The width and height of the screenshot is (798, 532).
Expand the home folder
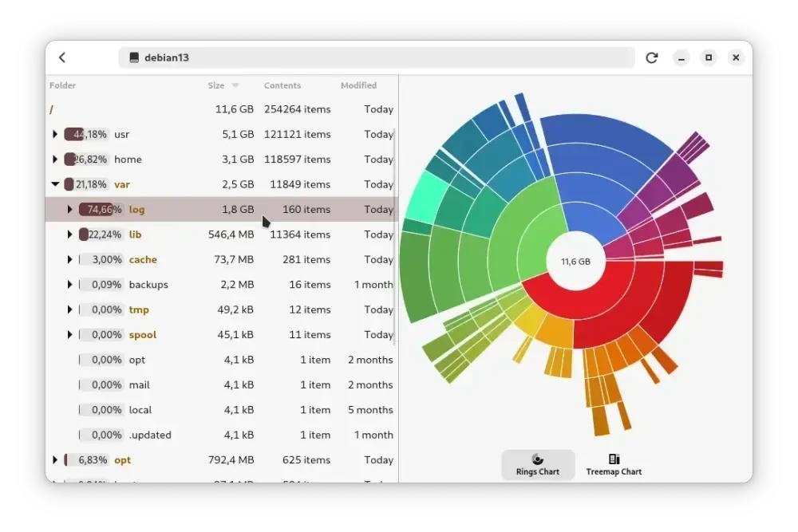click(55, 160)
